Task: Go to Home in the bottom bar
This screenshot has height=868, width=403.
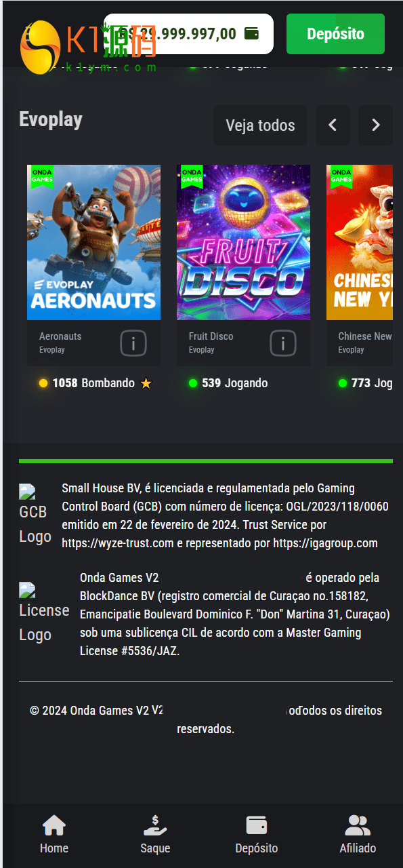Action: [x=54, y=834]
